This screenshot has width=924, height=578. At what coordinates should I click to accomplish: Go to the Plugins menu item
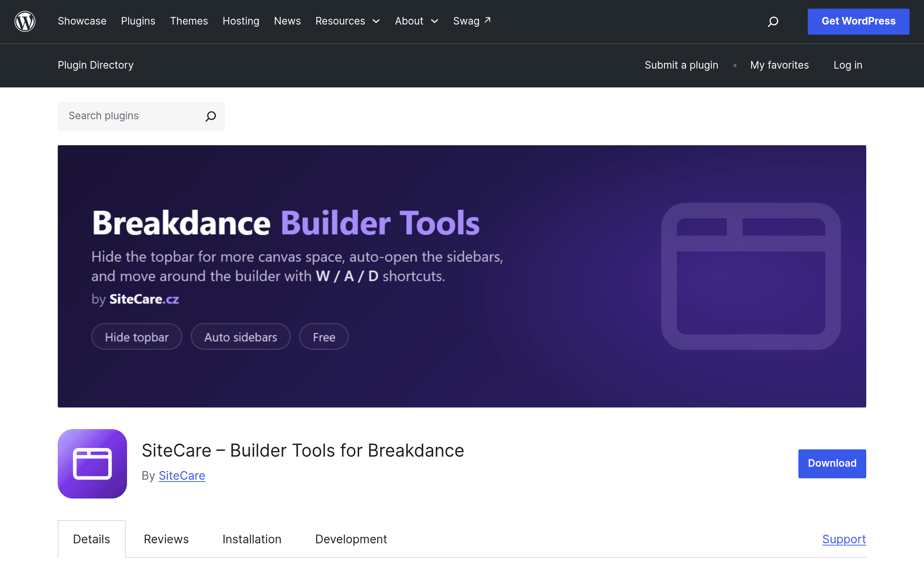138,21
